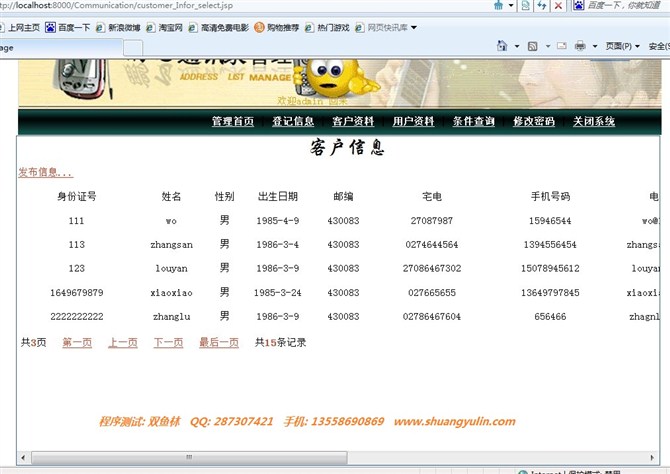Click the horizontal scrollbar thumb
This screenshot has width=670, height=474.
click(x=189, y=458)
